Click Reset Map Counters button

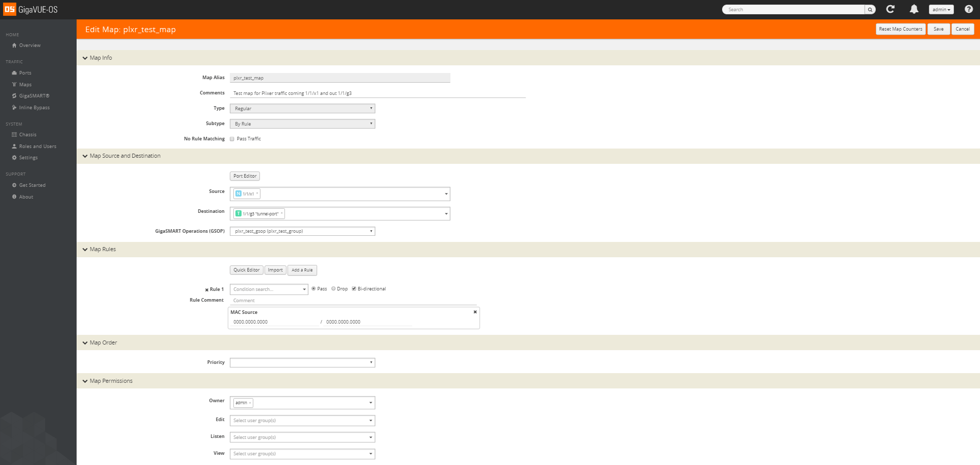(901, 29)
